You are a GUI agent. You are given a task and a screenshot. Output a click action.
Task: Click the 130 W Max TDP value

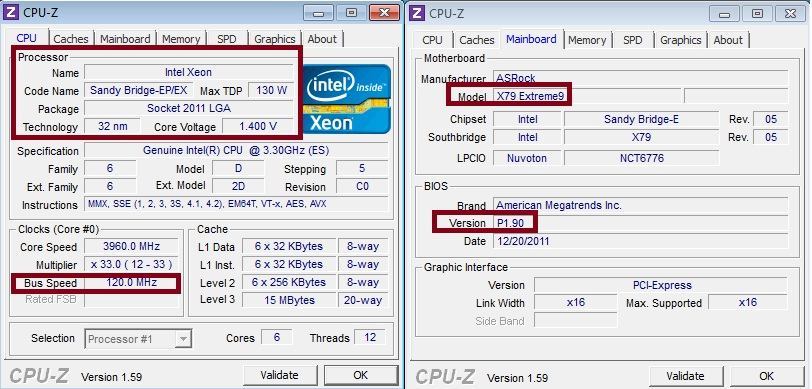point(271,90)
